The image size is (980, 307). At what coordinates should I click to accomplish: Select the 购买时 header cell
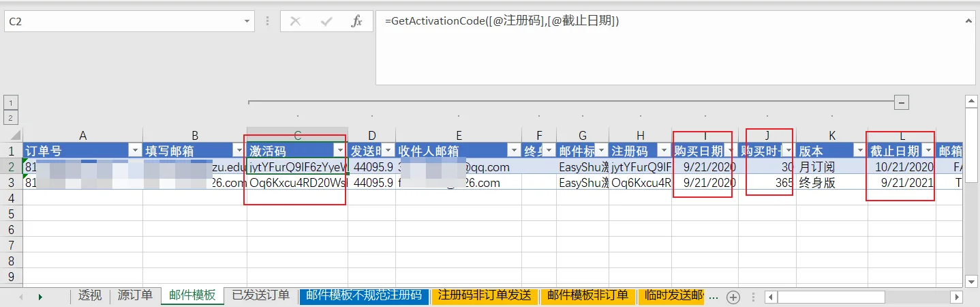click(767, 150)
